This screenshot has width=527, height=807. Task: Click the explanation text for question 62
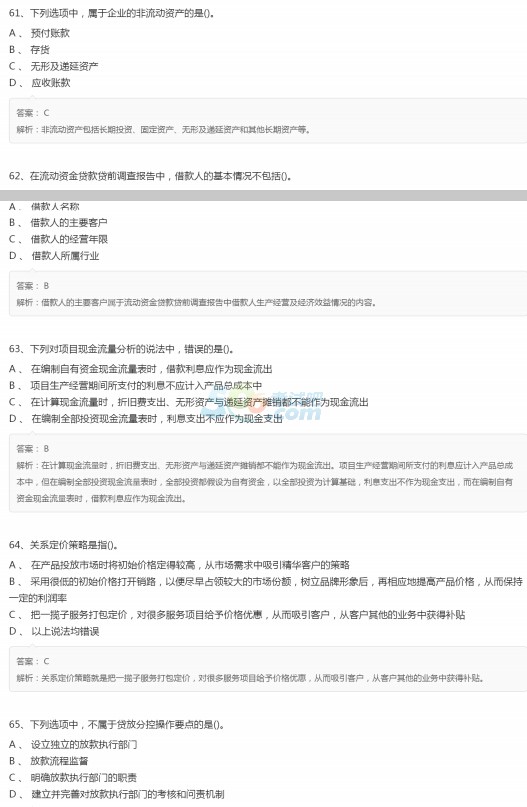[x=196, y=302]
